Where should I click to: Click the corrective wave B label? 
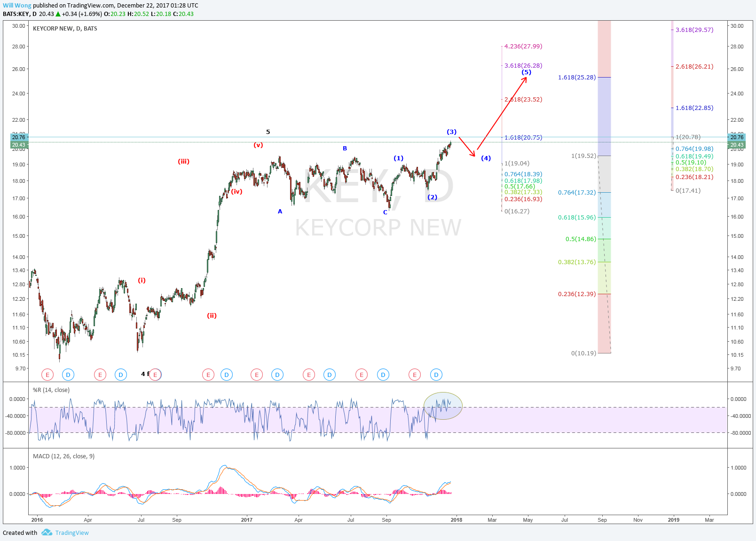point(345,149)
